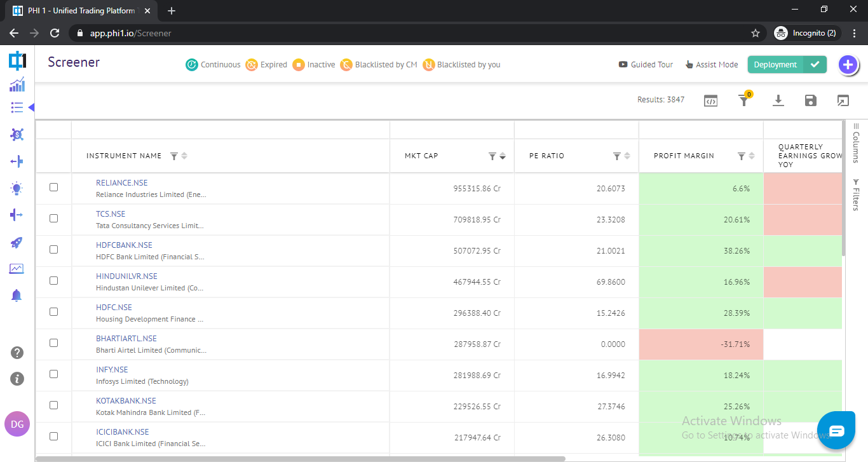Open the Instrument Name column filter

174,156
